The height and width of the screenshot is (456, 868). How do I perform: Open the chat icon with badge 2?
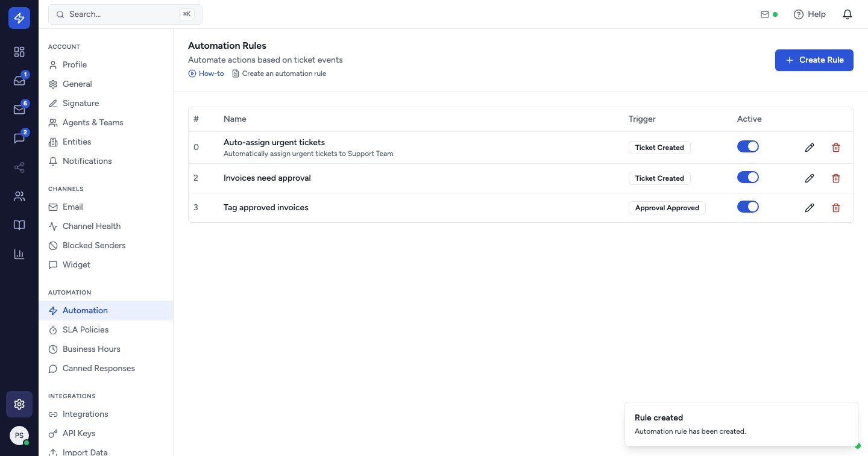click(x=19, y=139)
